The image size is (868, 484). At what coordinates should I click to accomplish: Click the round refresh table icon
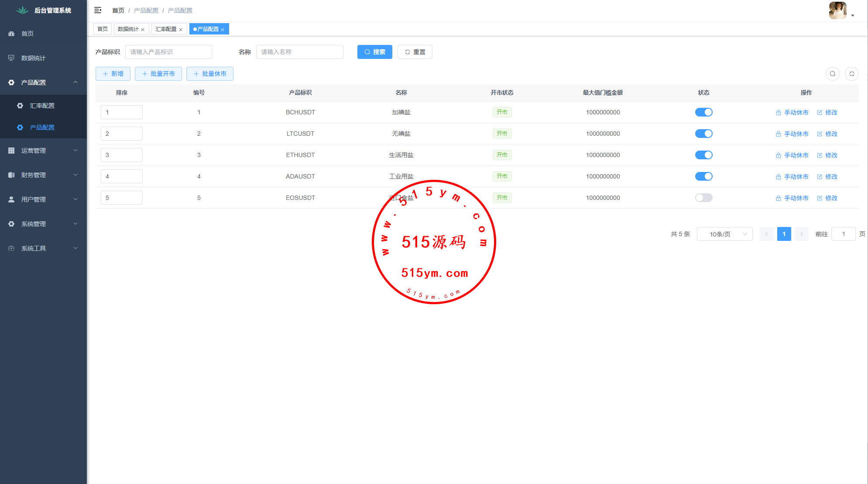[851, 74]
